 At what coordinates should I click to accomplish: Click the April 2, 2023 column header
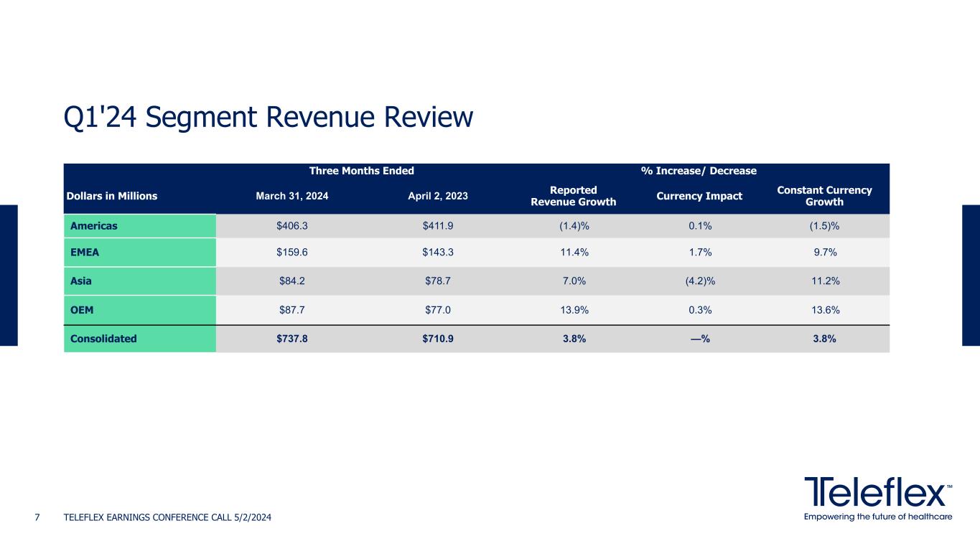pyautogui.click(x=437, y=196)
